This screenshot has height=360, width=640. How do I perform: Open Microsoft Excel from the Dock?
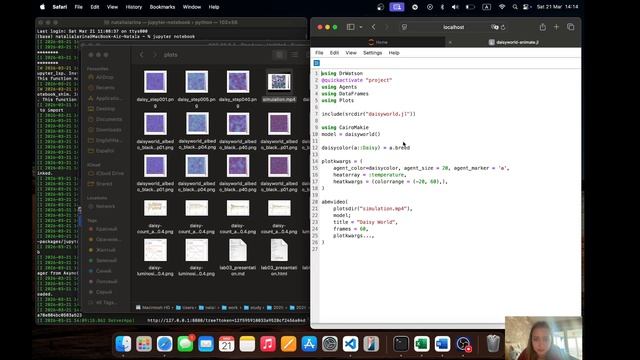422,344
